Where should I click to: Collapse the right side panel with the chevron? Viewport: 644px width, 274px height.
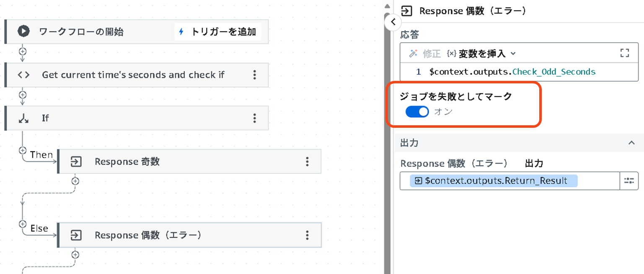coord(393,22)
